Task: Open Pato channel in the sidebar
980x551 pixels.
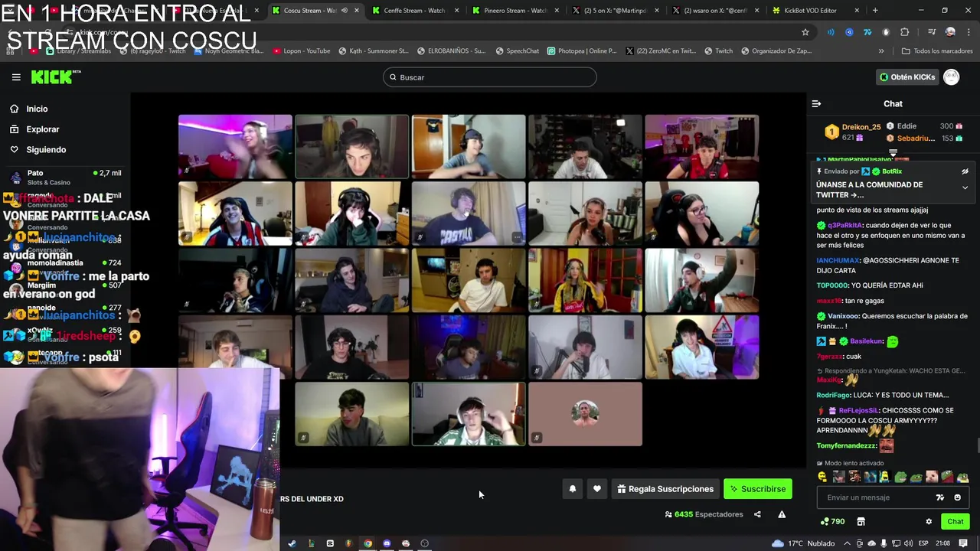Action: pyautogui.click(x=65, y=177)
